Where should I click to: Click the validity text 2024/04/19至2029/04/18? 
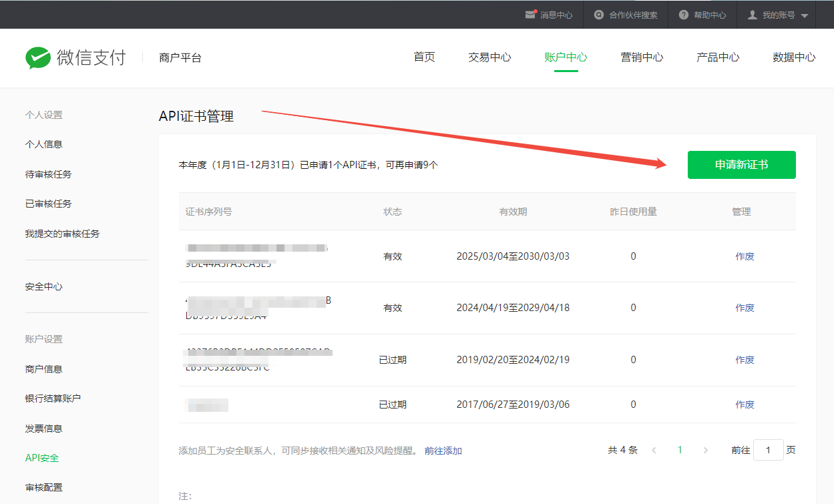tap(513, 308)
